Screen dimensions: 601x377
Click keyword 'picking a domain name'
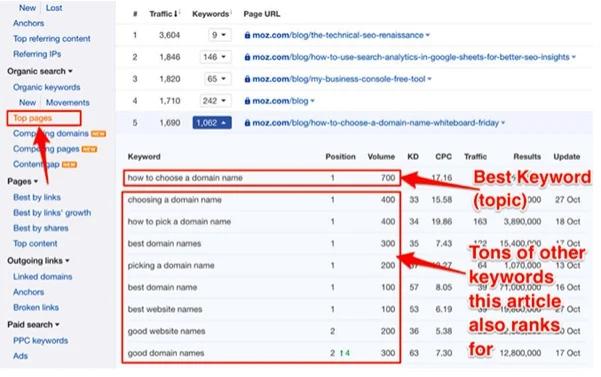171,265
